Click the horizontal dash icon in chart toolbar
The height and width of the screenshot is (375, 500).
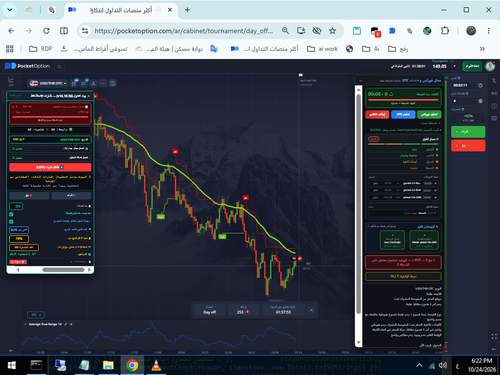point(103,83)
